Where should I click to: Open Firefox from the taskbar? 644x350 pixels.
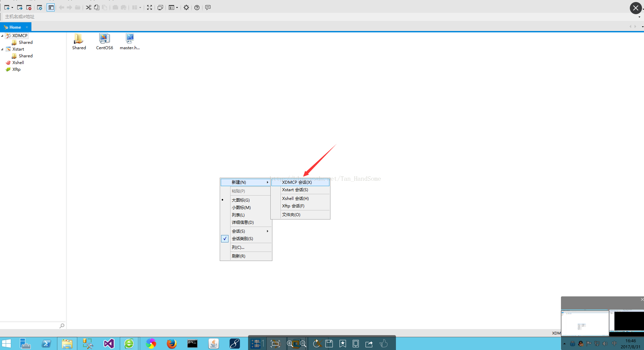coord(172,344)
